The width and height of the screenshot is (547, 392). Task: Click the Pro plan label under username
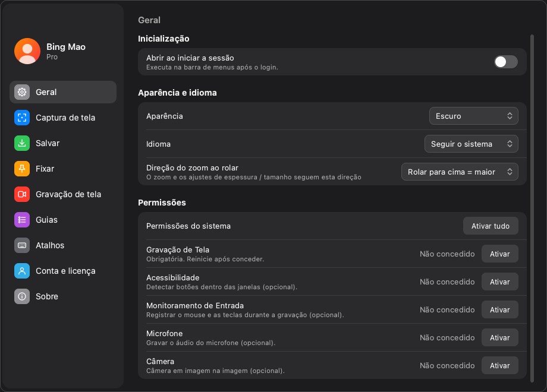(x=52, y=57)
